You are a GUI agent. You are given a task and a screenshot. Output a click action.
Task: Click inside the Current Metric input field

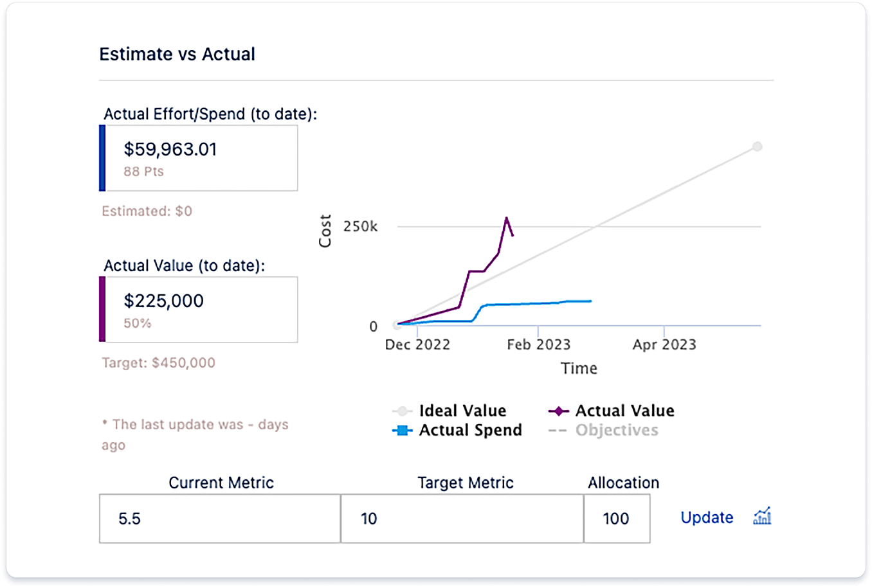coord(219,519)
